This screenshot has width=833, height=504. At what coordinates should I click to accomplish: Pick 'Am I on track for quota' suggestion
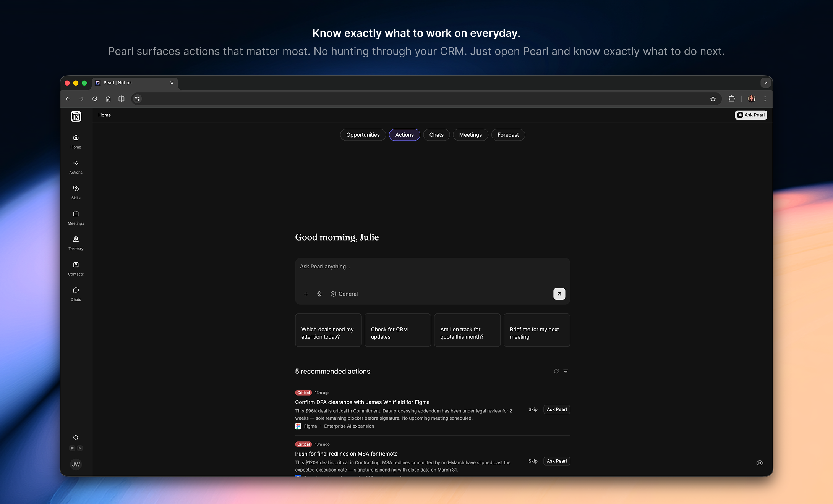[467, 330]
